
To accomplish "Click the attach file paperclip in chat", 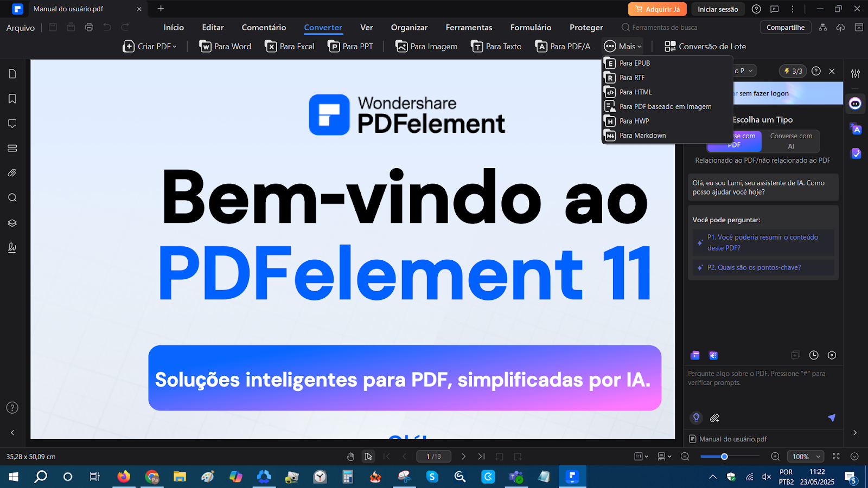I will (714, 418).
